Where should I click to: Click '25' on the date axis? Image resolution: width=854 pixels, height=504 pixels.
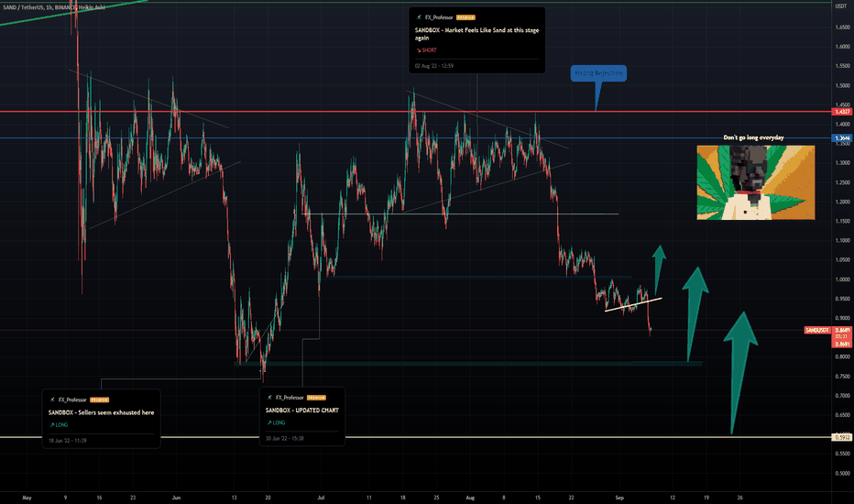[x=436, y=498]
